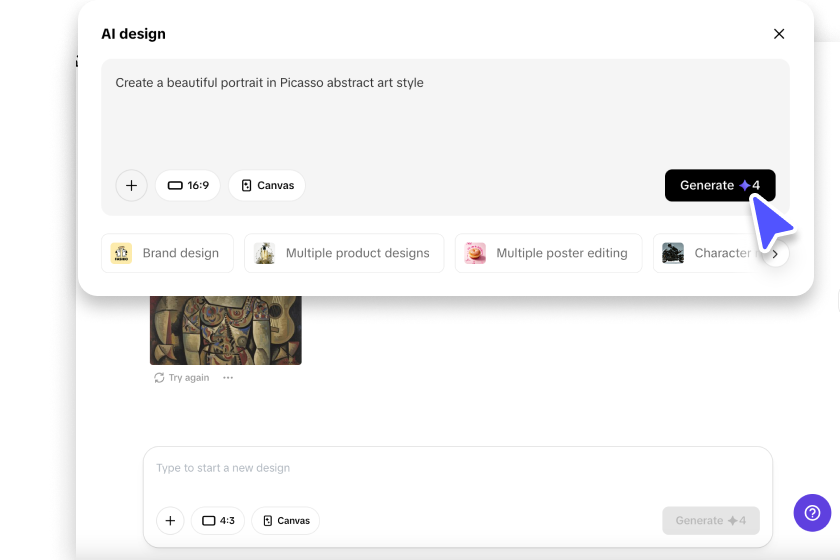Select the Character preset chip

pos(706,253)
